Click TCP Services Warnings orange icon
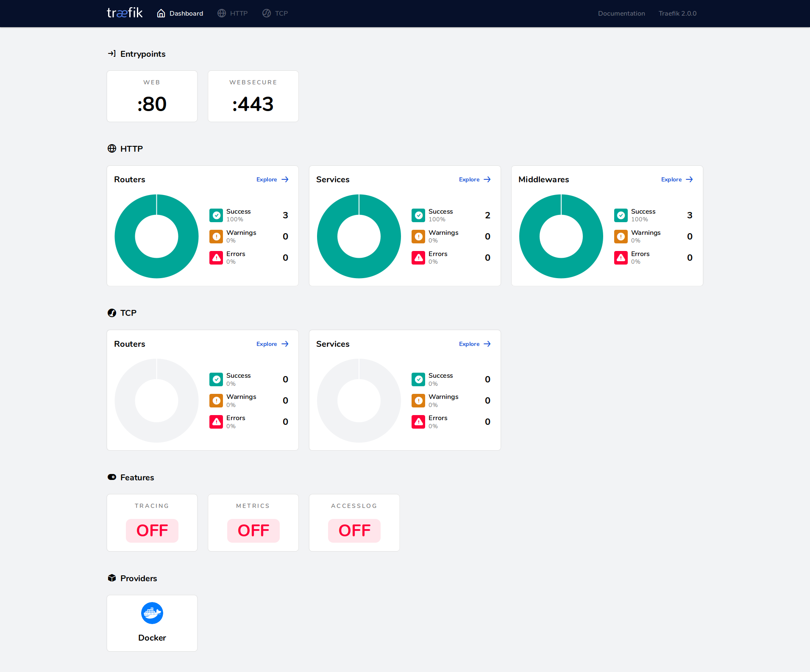This screenshot has width=810, height=672. (418, 401)
